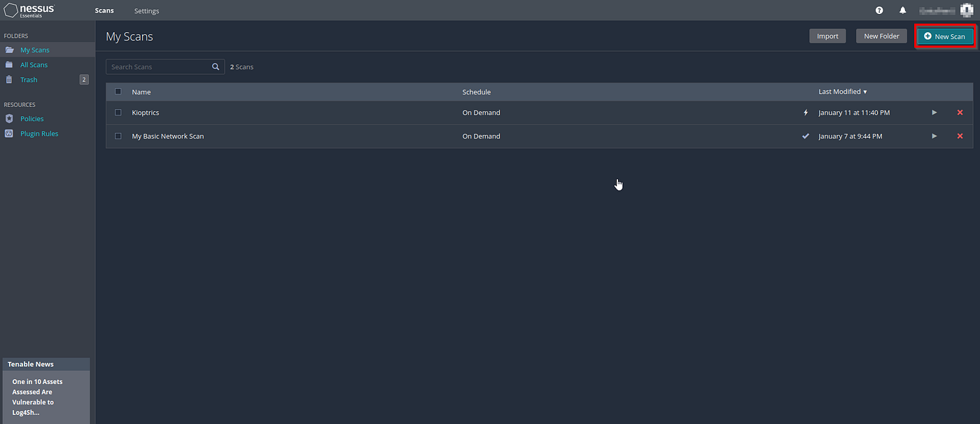Image resolution: width=980 pixels, height=424 pixels.
Task: Click the All Scans folder icon
Action: point(9,65)
